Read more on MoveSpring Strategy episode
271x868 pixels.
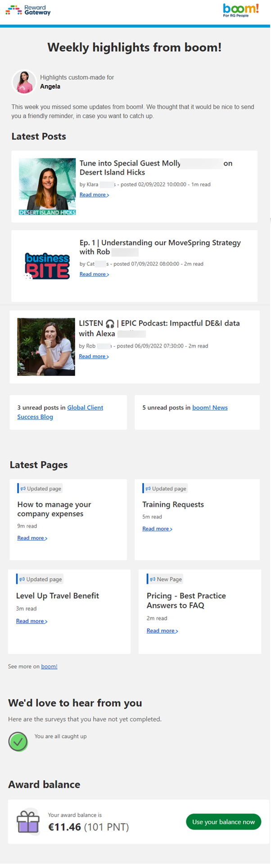94,274
